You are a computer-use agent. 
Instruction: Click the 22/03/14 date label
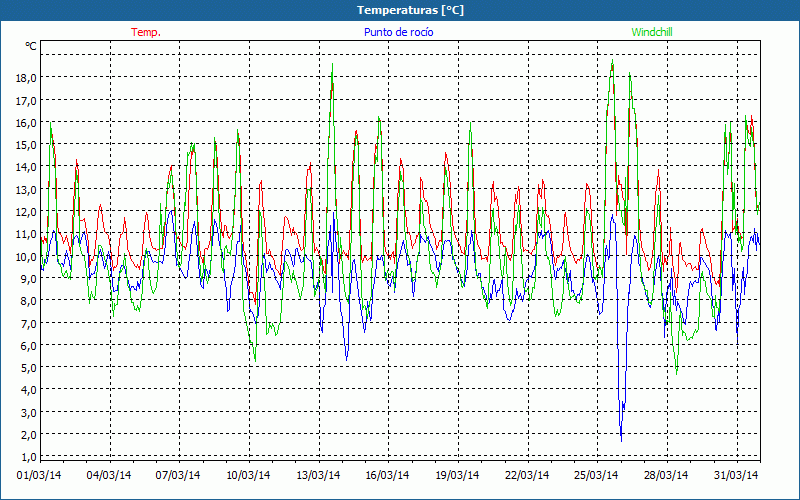[x=527, y=475]
